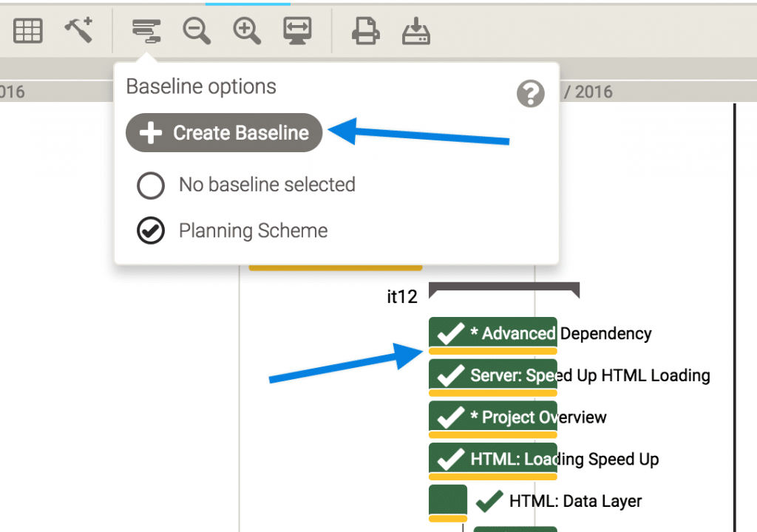Select the No baseline selected radio option
757x532 pixels.
point(151,185)
